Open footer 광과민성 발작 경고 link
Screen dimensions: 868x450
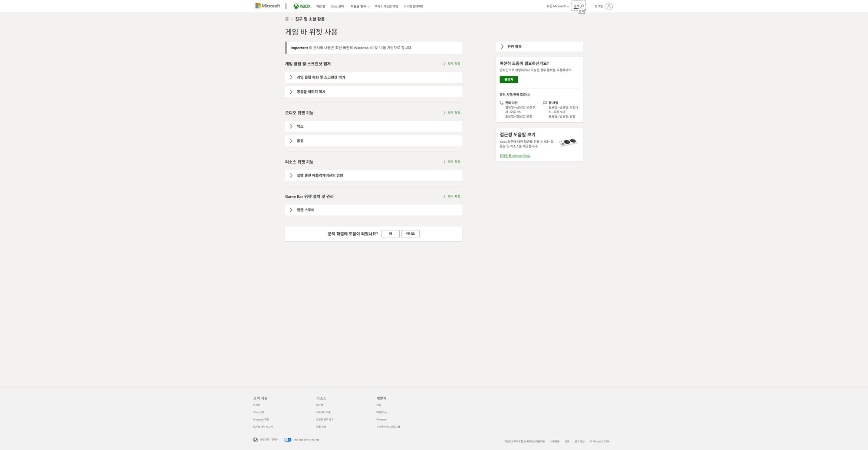click(x=325, y=420)
